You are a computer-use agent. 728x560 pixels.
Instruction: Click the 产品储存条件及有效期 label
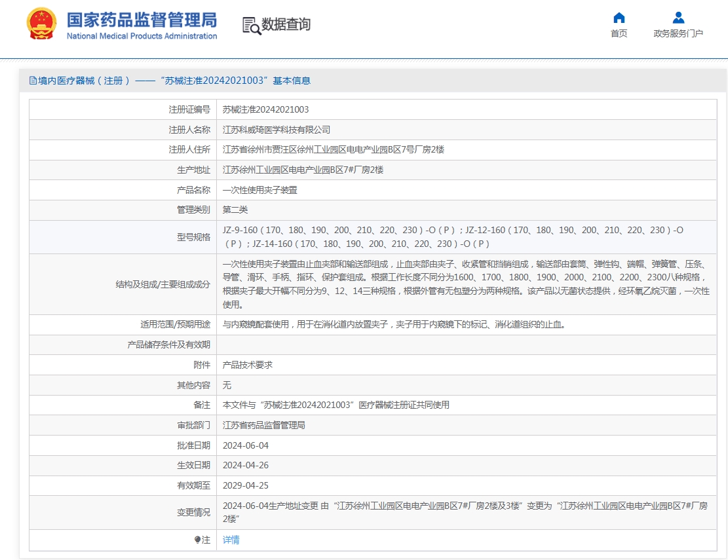[169, 345]
